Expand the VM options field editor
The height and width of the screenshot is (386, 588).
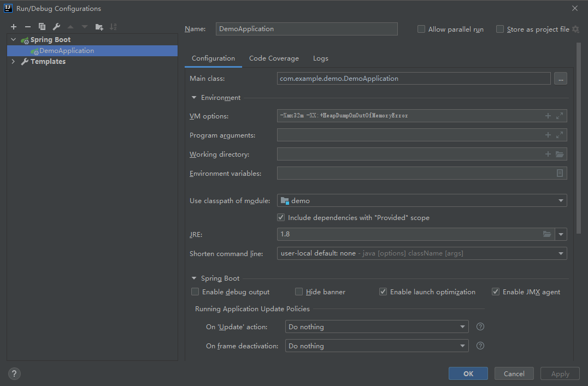560,116
